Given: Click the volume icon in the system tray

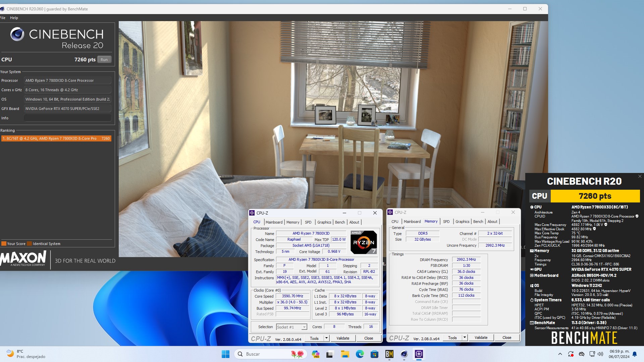Looking at the screenshot, I should click(600, 354).
